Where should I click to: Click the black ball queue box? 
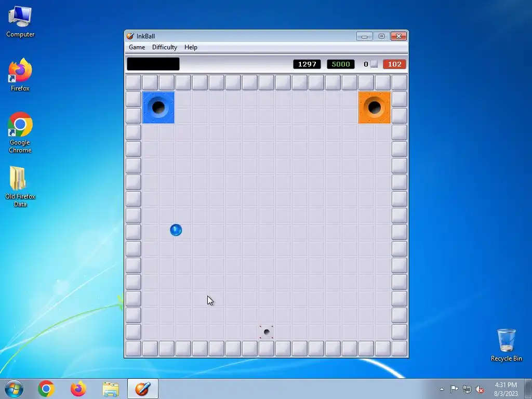coord(153,64)
